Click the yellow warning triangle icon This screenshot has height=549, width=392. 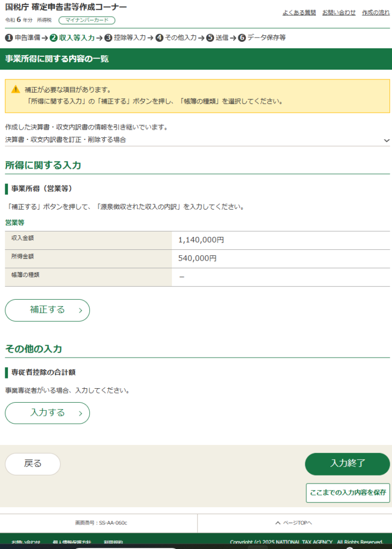(16, 90)
